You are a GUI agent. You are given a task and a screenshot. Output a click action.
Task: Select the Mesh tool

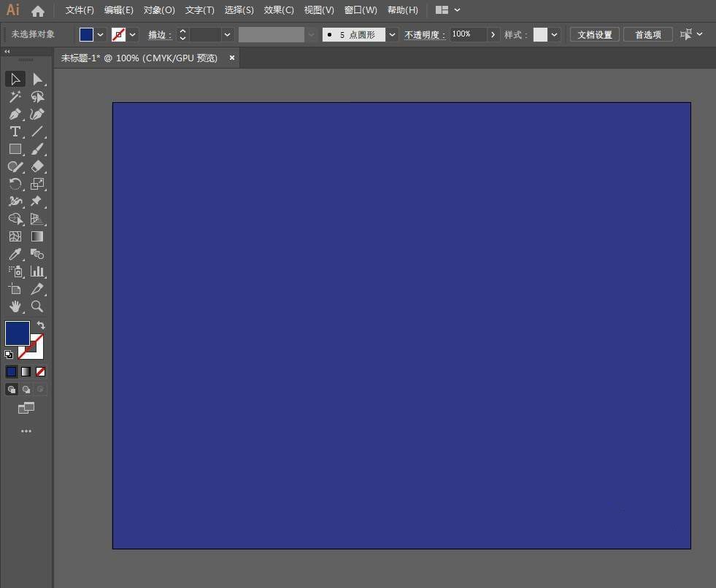coord(15,236)
